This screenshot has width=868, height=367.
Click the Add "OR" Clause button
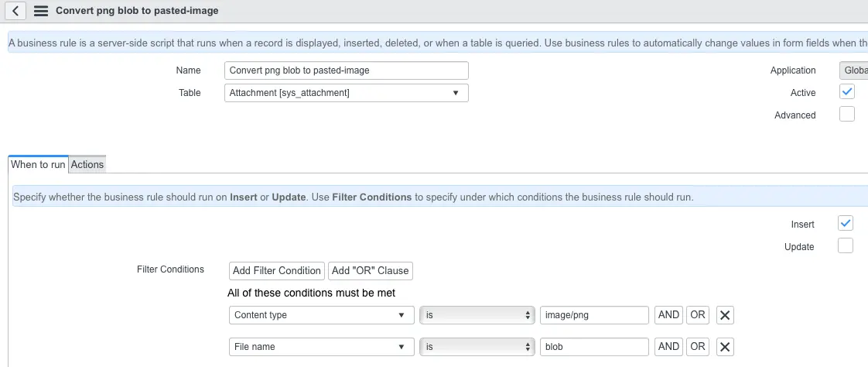[371, 270]
